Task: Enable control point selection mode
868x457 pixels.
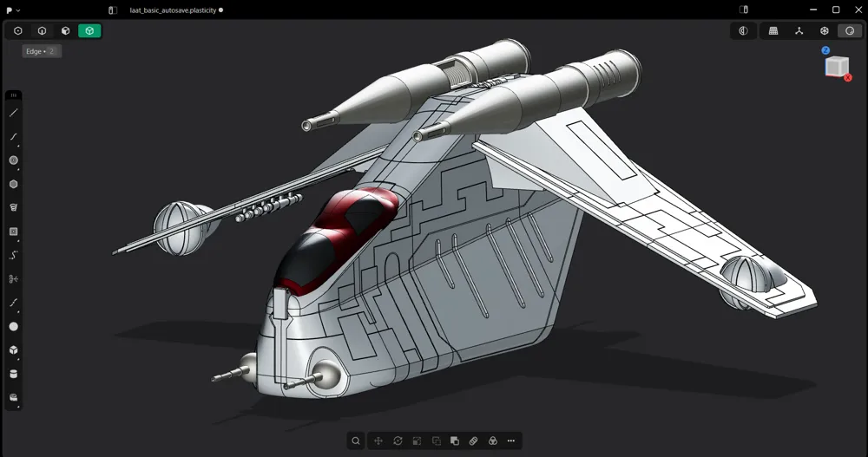Action: pos(17,31)
